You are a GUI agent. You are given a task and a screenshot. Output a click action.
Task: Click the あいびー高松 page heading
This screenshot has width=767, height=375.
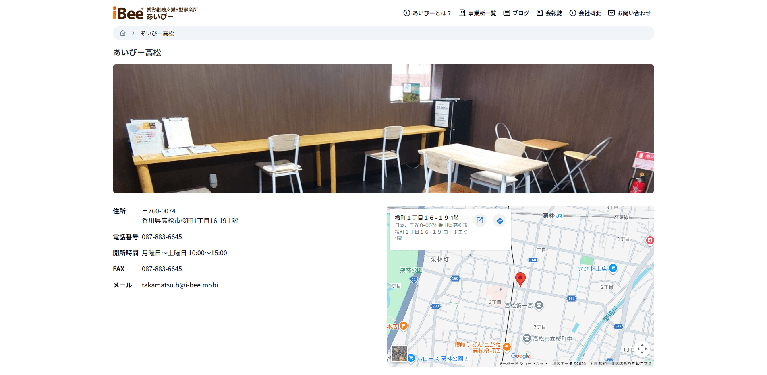(137, 52)
